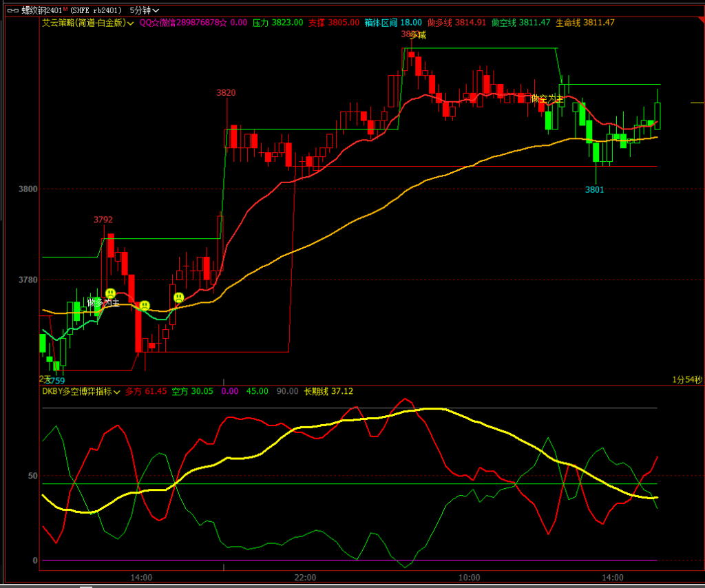
Task: Click the link icon beside 螺纹钢2401
Action: click(x=12, y=10)
